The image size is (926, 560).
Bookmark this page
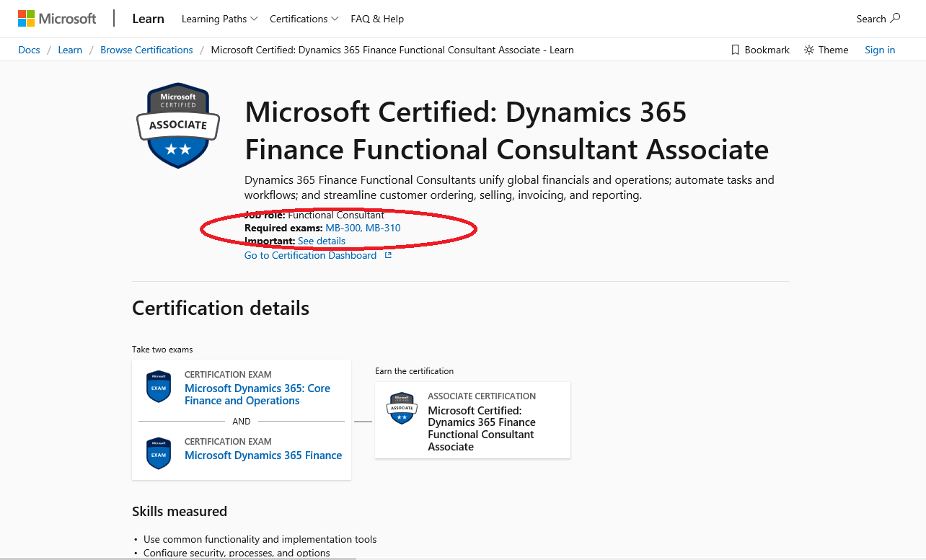[x=760, y=50]
